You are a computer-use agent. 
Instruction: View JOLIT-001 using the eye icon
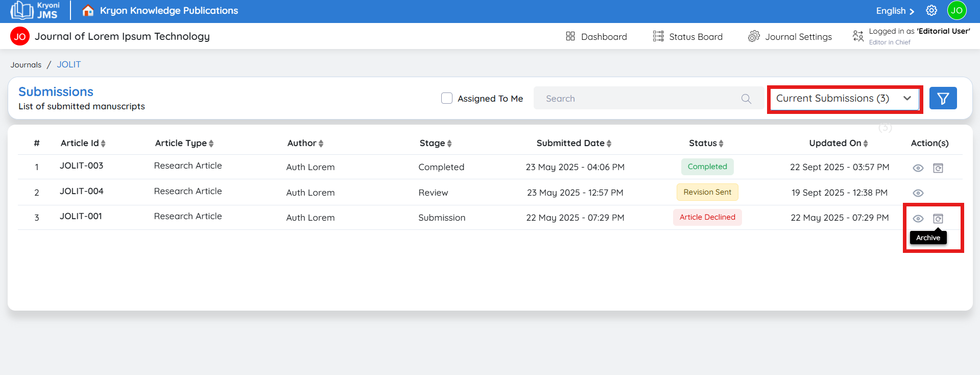point(918,219)
